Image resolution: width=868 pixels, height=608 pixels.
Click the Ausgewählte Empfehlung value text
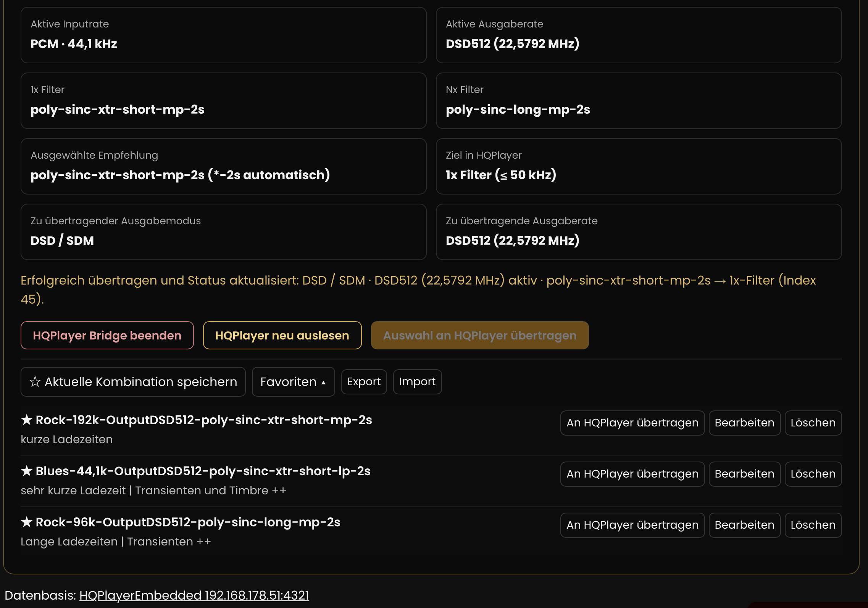pos(180,175)
